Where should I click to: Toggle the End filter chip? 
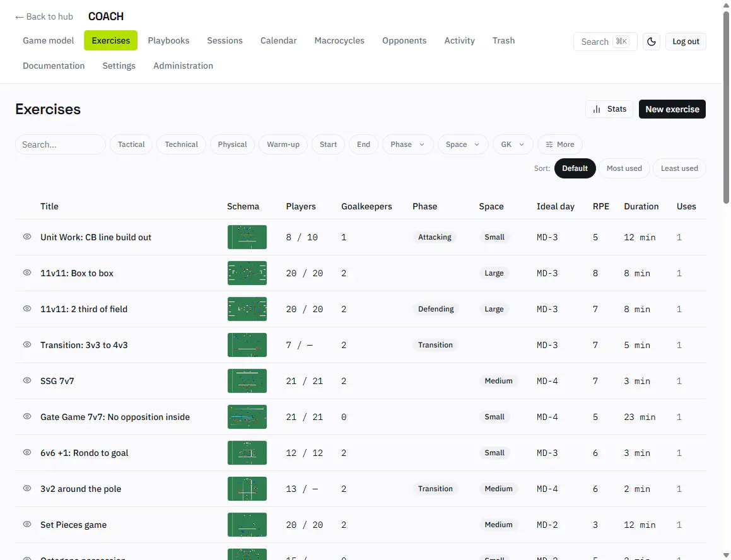click(x=364, y=144)
